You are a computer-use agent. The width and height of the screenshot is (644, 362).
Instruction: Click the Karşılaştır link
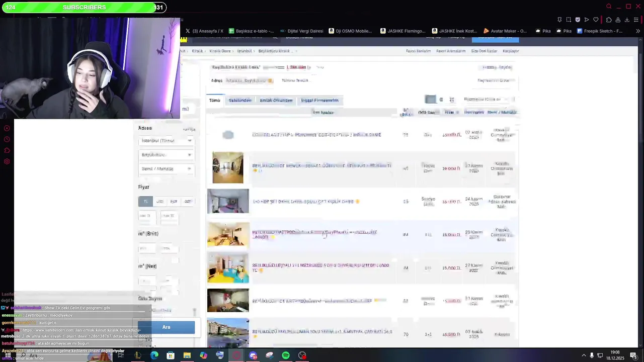coord(511,51)
